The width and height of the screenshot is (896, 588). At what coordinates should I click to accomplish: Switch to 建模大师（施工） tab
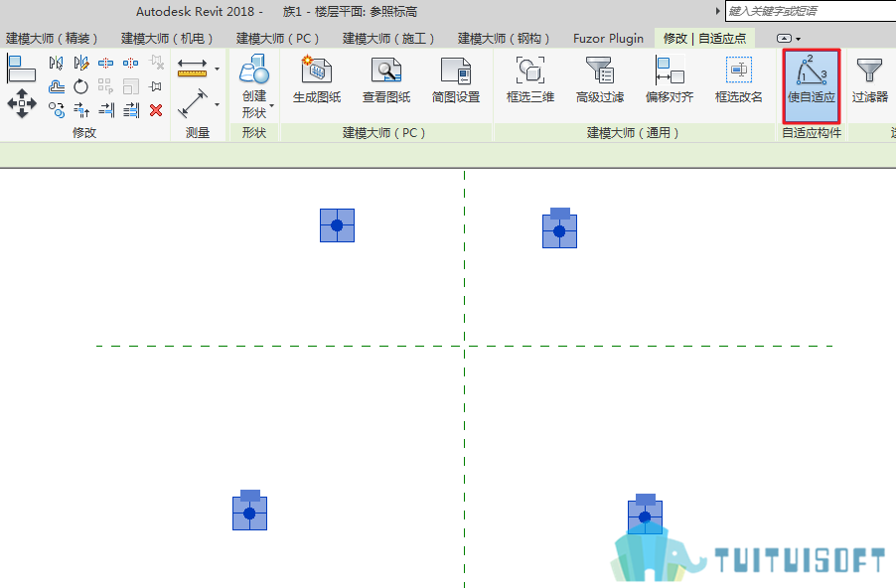click(388, 39)
